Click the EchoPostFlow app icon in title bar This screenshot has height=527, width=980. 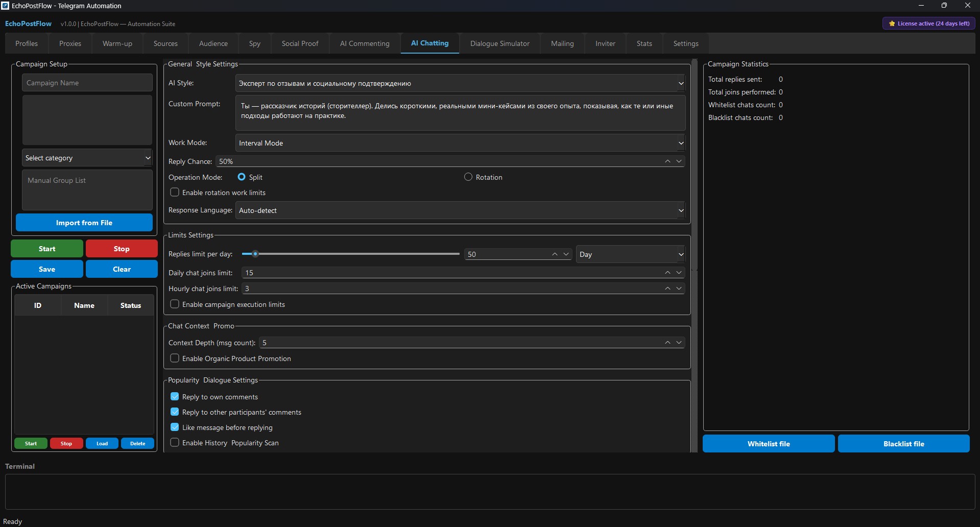5,6
